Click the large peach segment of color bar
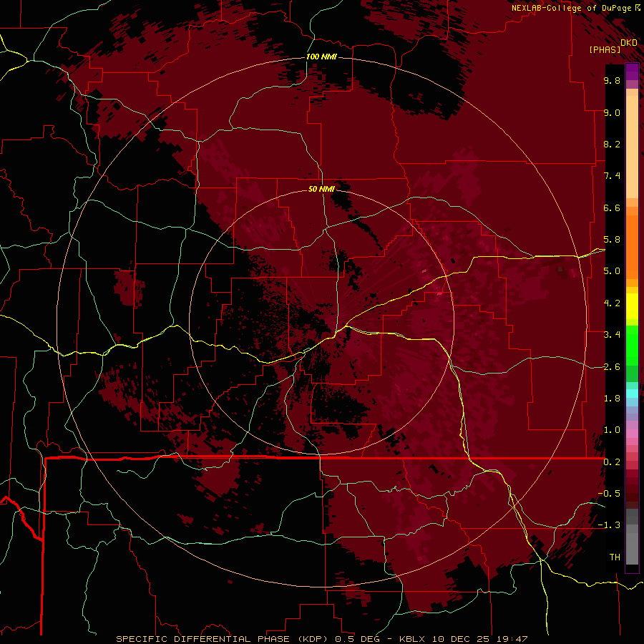 632,147
